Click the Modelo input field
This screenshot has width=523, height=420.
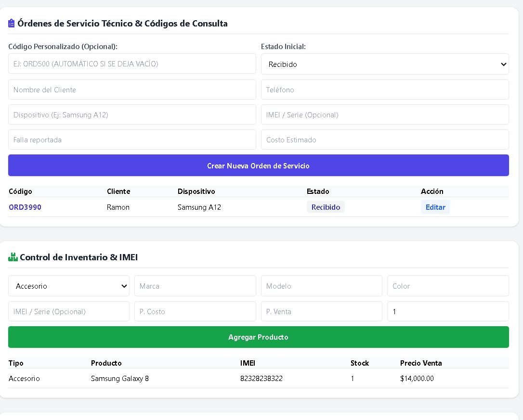(322, 286)
